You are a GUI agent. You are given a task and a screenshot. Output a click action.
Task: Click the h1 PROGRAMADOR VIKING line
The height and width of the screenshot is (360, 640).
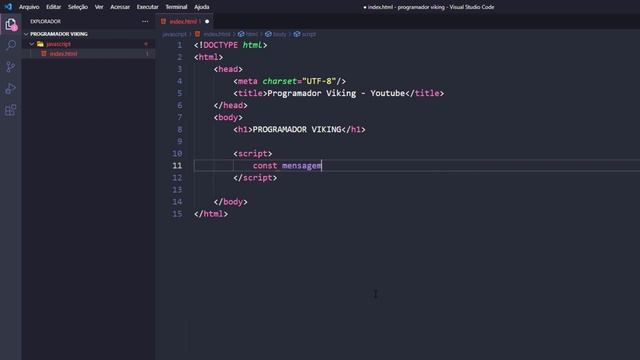300,129
